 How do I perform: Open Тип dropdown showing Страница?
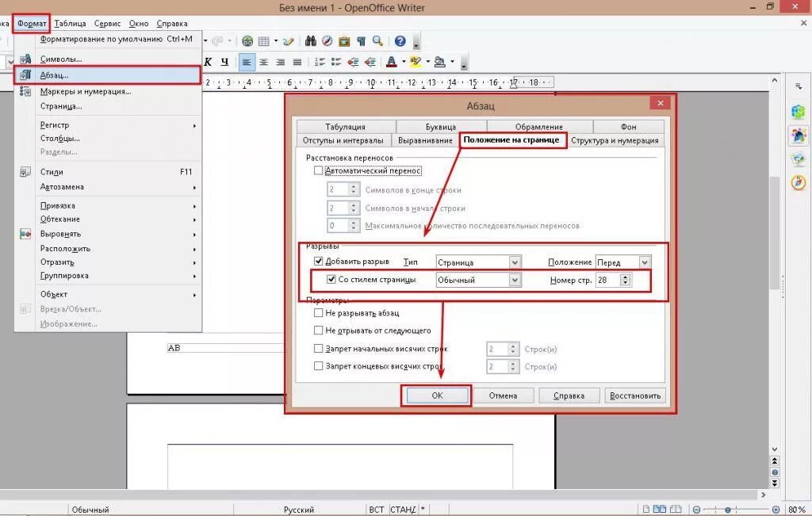pyautogui.click(x=478, y=262)
